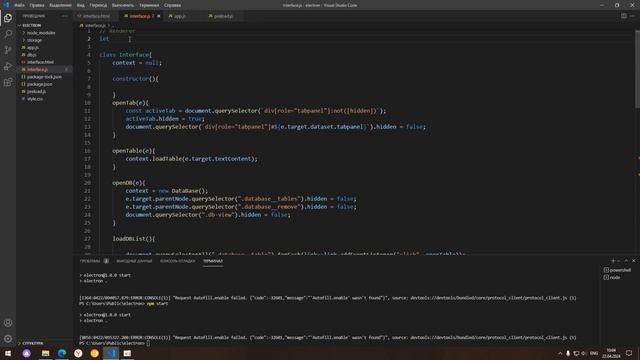Screen dimensions: 640x360
Task: Switch to the Output panel tab
Action: (x=134, y=261)
